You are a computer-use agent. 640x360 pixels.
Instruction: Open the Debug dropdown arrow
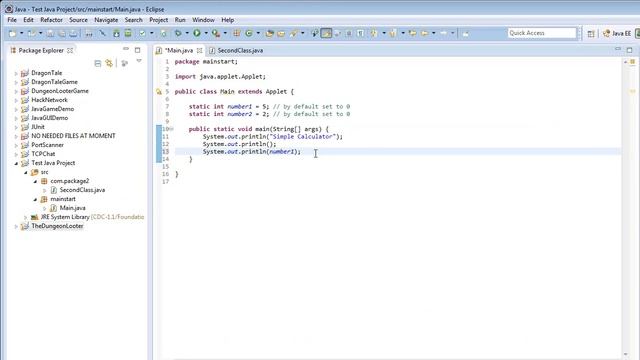pos(187,33)
